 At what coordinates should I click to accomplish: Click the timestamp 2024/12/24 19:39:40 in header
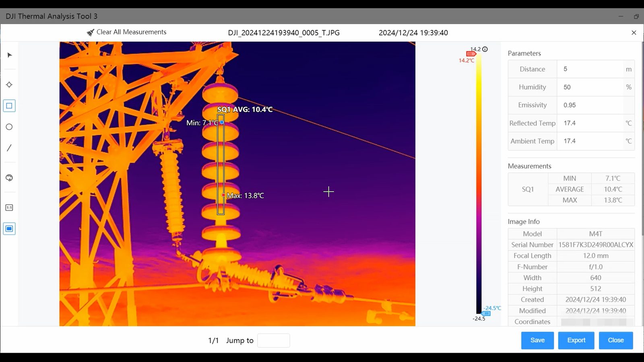click(413, 33)
